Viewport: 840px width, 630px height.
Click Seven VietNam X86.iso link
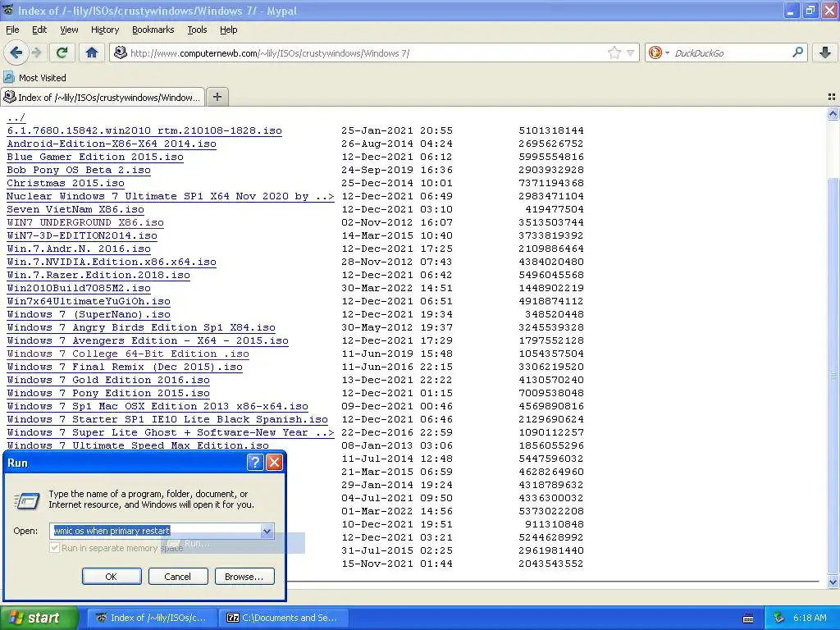tap(75, 209)
